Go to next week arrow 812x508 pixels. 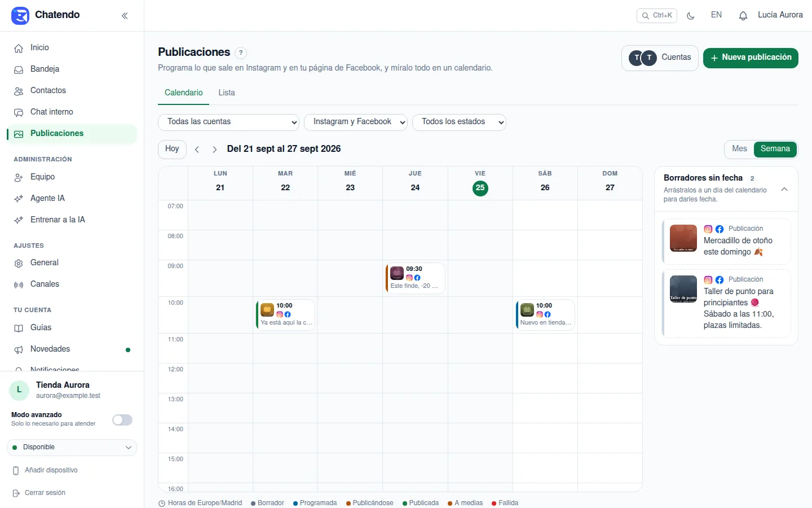[x=214, y=150]
